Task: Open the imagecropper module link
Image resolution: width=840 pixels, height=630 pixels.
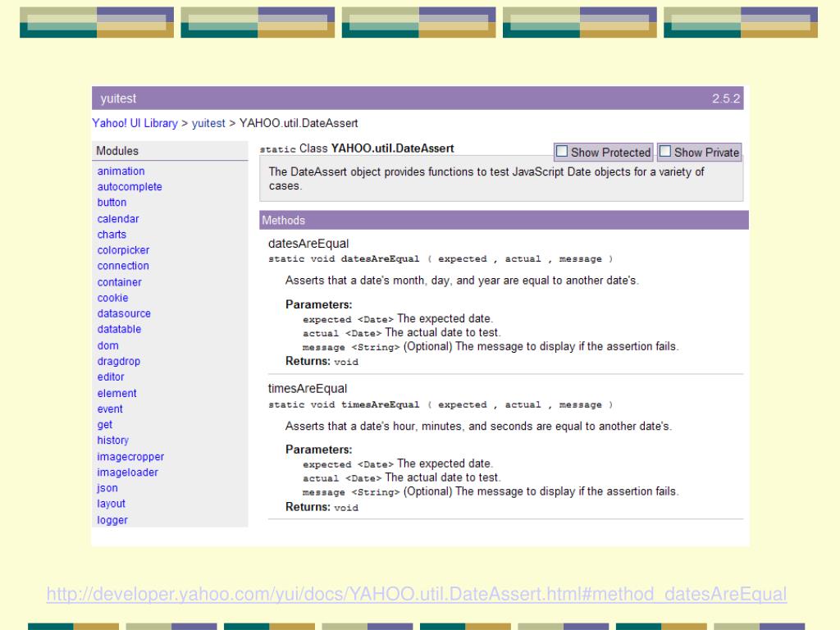Action: coord(130,456)
